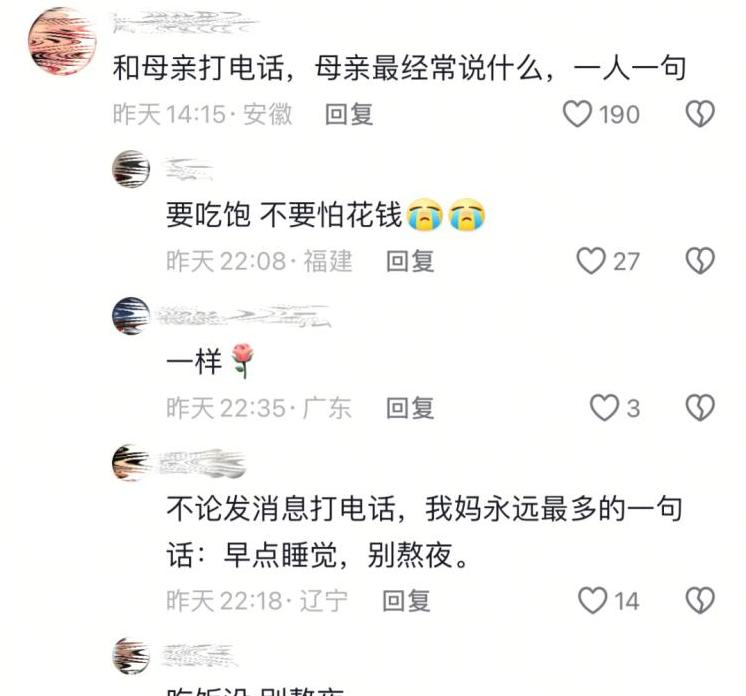
Task: Open avatar of the 一样 commenter
Action: pos(131,316)
